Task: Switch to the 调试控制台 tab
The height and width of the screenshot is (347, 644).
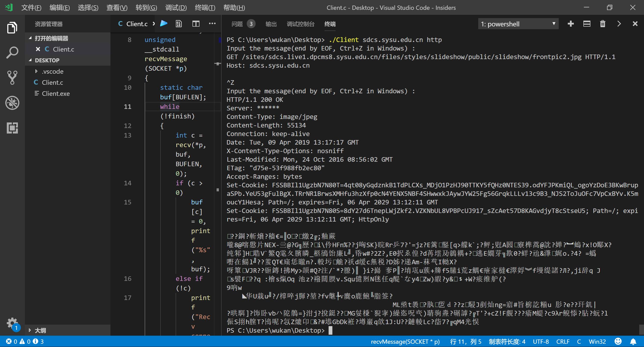Action: tap(300, 24)
